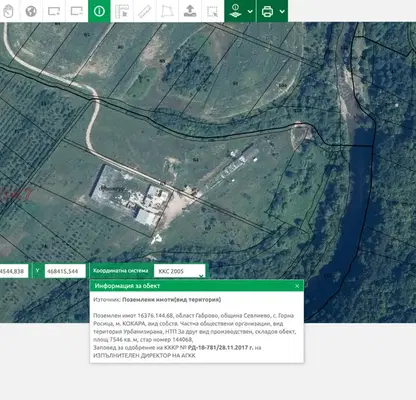
Task: Select the measure distance ruler tool
Action: click(x=145, y=11)
